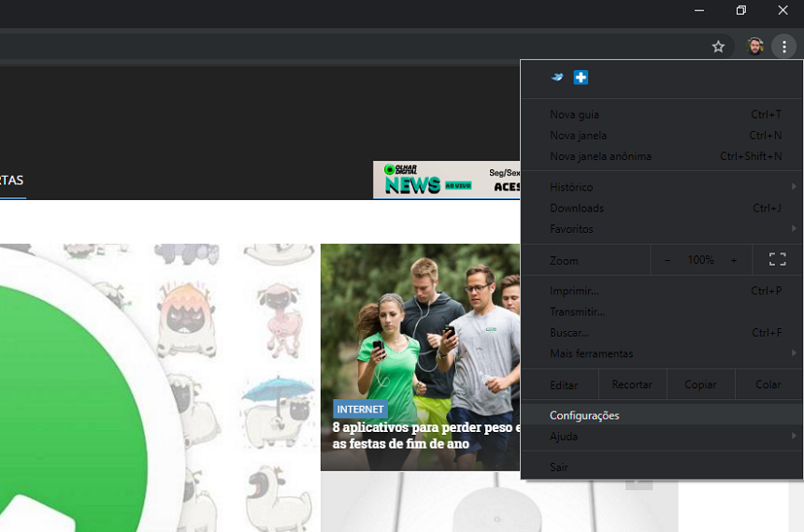Image resolution: width=804 pixels, height=532 pixels.
Task: Open the blue plus extension icon
Action: pyautogui.click(x=581, y=78)
